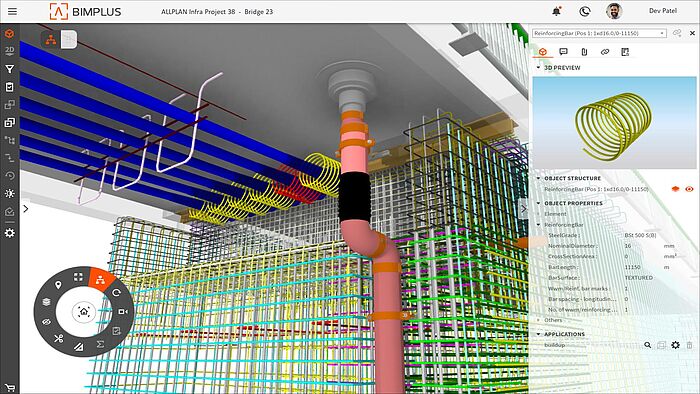Toggle the hide-objects eye in radial menu

pos(46,322)
